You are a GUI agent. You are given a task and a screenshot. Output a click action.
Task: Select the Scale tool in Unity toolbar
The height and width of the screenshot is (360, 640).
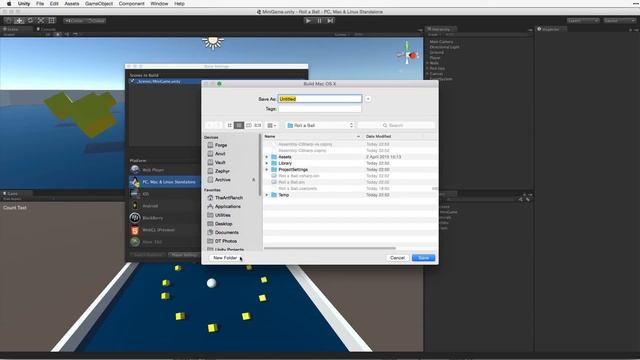coord(41,20)
